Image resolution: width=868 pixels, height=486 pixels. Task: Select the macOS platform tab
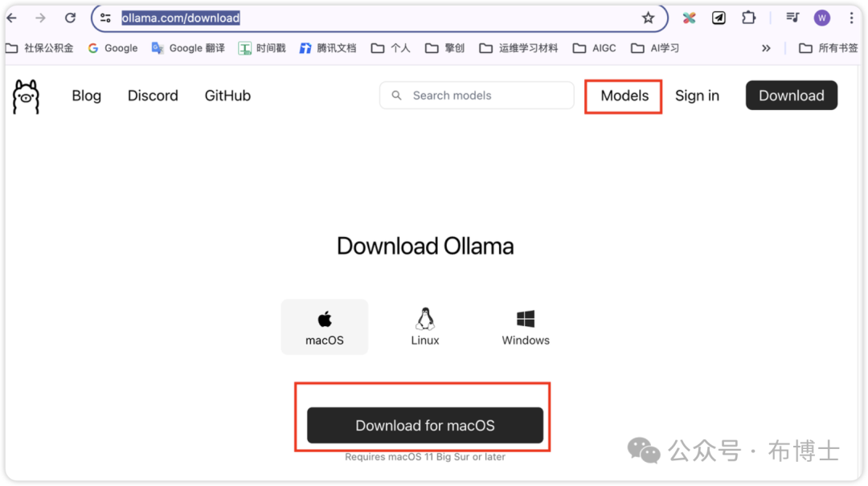[325, 327]
